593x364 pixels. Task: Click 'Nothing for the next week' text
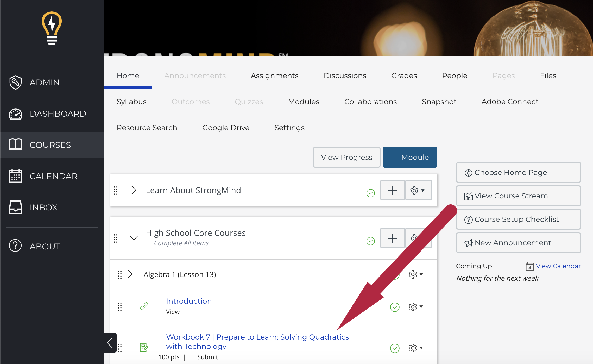click(x=497, y=278)
